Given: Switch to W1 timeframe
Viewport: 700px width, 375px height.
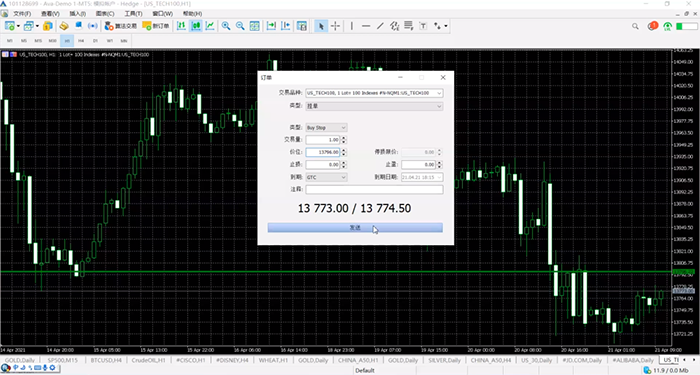Looking at the screenshot, I should [110, 41].
